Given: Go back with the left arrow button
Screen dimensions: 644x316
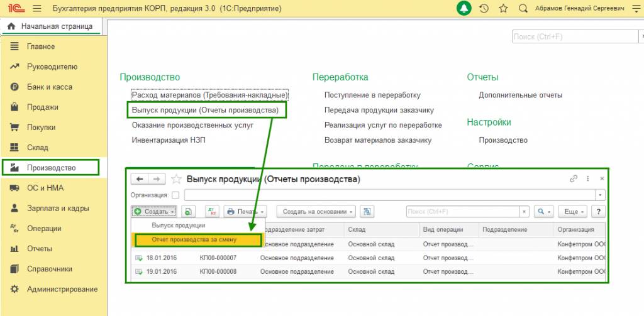Looking at the screenshot, I should pyautogui.click(x=140, y=179).
